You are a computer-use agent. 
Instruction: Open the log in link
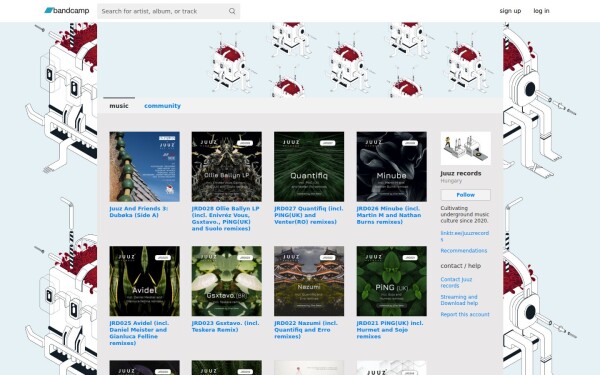(541, 11)
